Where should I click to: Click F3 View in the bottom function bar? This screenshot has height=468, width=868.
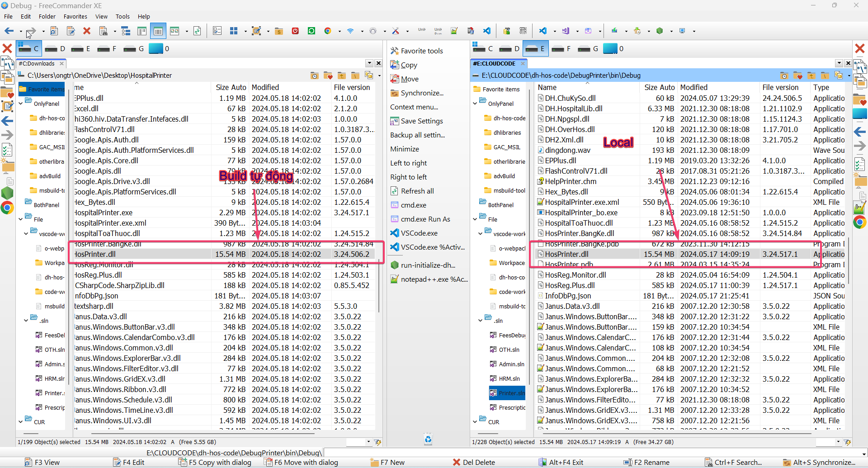point(42,462)
